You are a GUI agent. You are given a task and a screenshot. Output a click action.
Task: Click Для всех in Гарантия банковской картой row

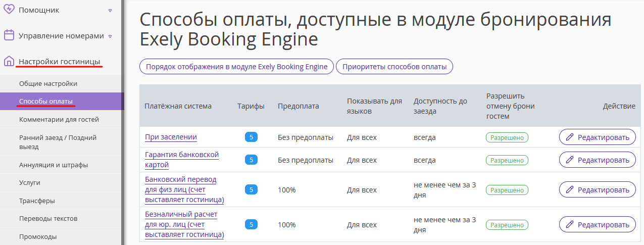tap(362, 160)
